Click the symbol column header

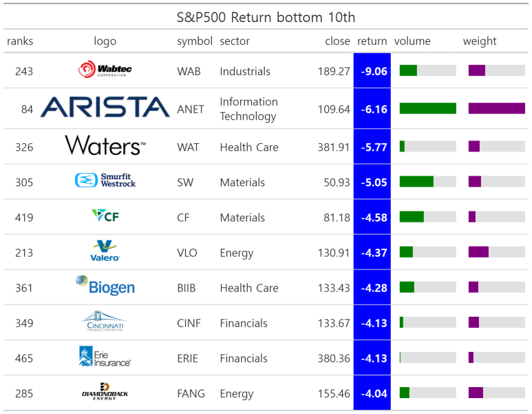[194, 41]
